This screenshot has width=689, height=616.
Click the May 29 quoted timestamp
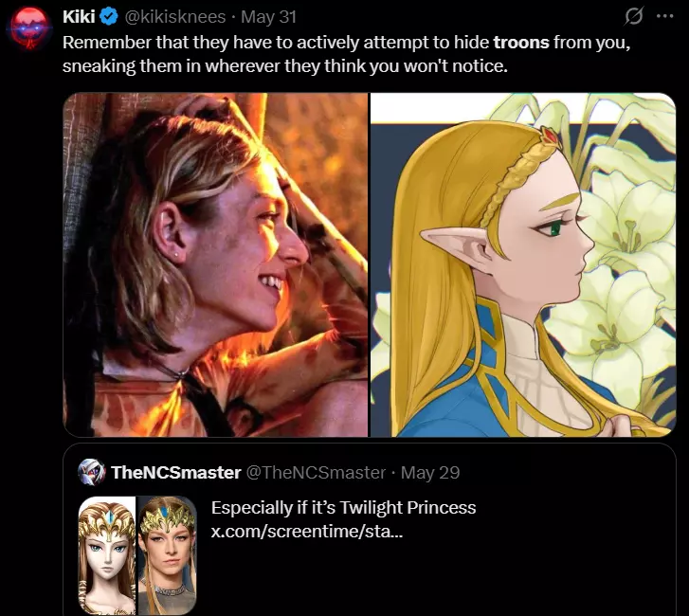pyautogui.click(x=430, y=472)
